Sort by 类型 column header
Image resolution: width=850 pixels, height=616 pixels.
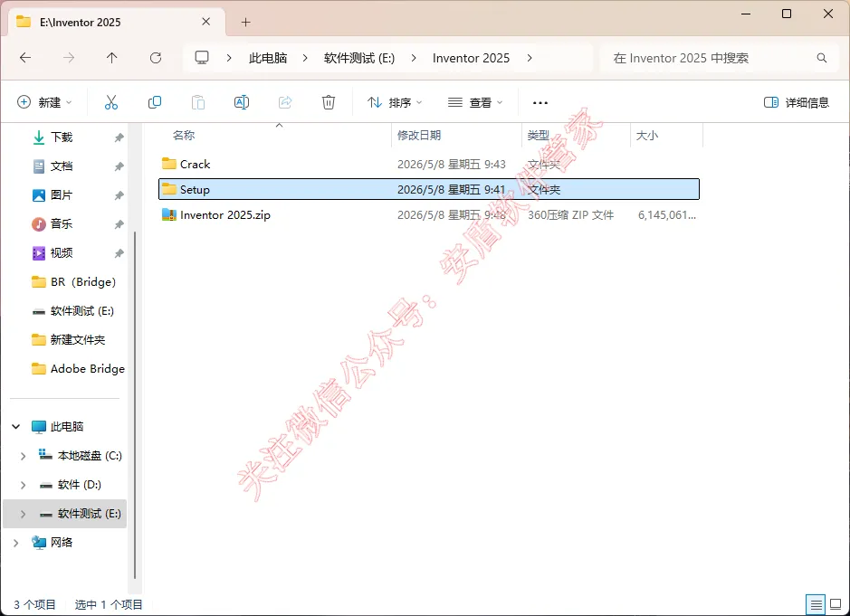click(x=539, y=135)
